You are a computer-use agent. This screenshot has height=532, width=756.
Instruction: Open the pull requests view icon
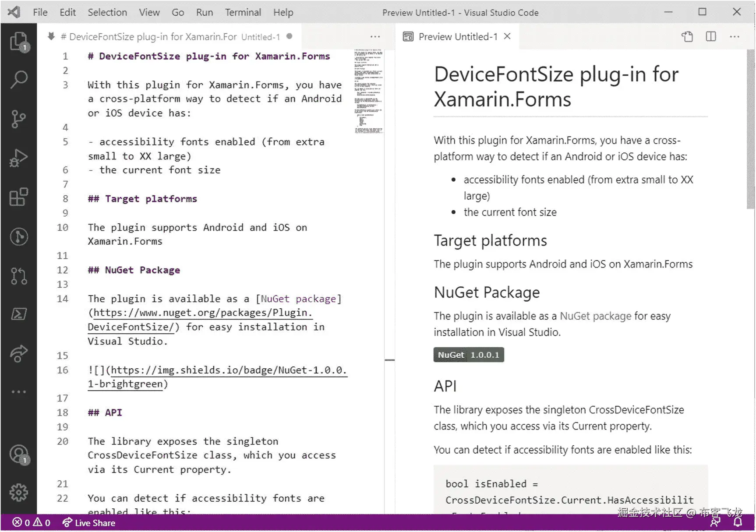coord(19,276)
